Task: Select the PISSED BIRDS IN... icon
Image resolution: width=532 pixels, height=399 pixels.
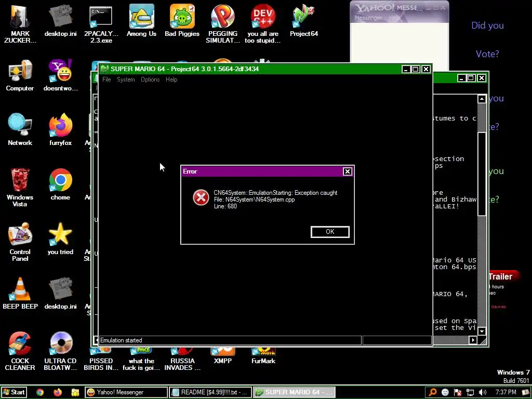Action: coord(101,360)
